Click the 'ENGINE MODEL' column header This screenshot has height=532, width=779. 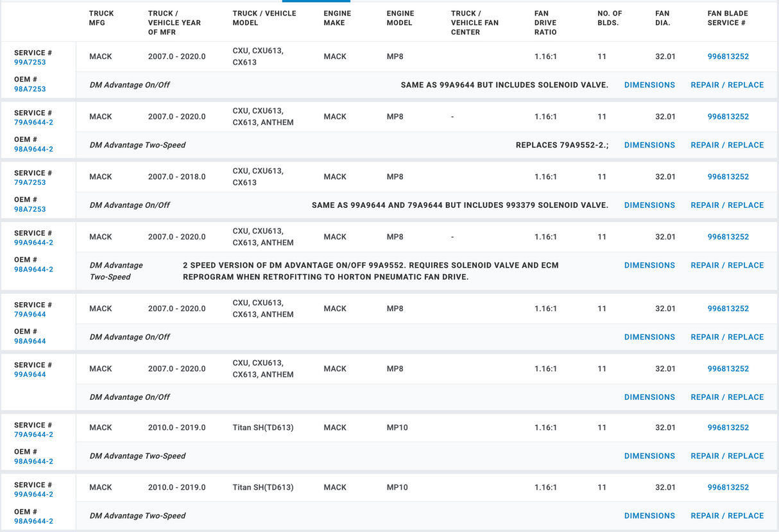[x=400, y=18]
